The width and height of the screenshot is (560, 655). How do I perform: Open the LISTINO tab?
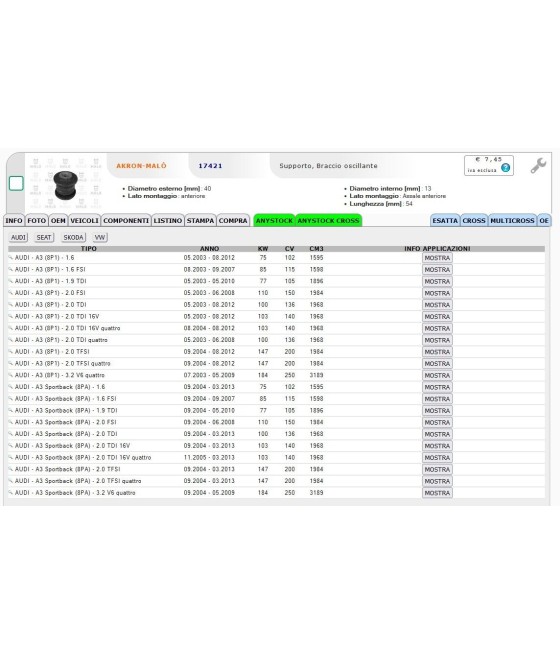(x=167, y=221)
